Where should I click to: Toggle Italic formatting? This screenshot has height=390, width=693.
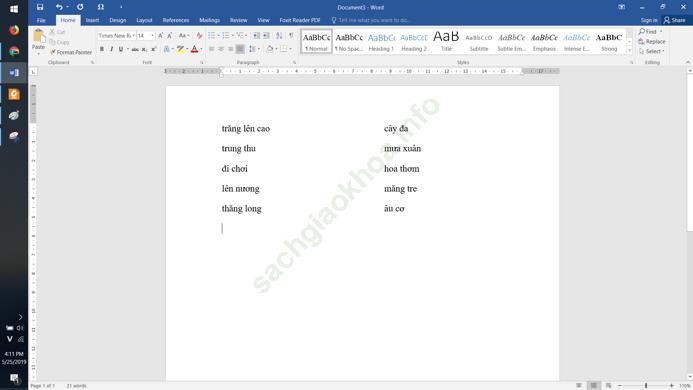click(111, 49)
